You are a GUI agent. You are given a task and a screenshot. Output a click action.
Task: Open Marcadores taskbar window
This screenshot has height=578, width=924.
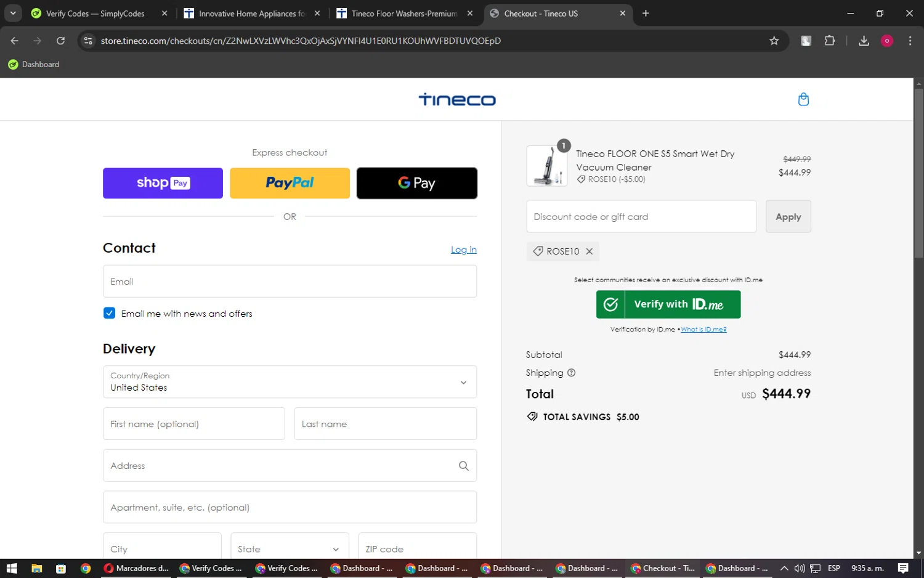[136, 568]
